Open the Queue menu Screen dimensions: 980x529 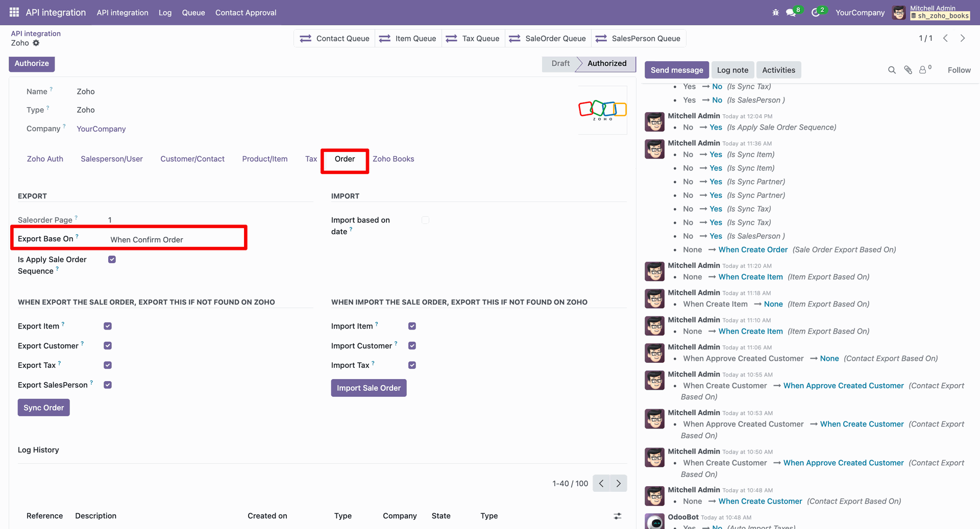pos(193,12)
